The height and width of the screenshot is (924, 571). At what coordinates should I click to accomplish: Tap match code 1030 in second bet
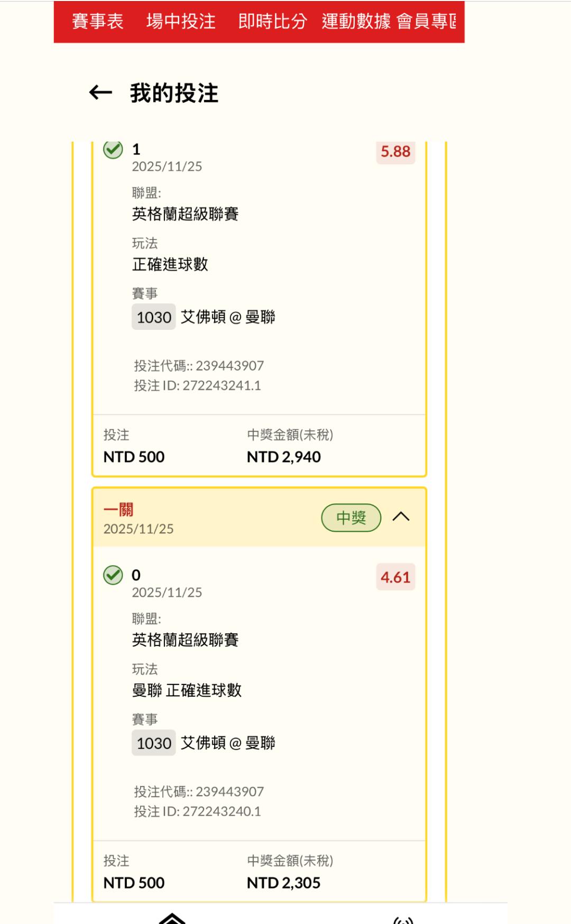tap(154, 743)
